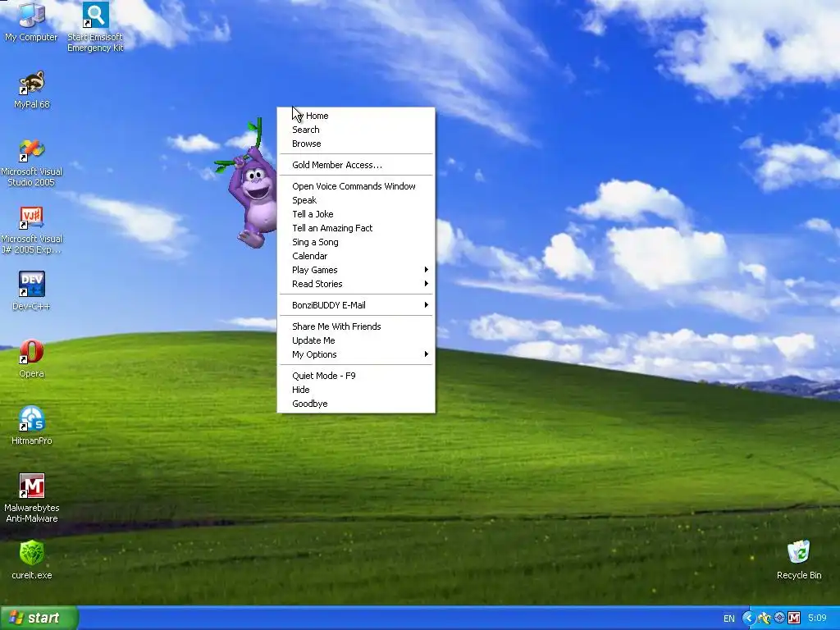Select Microsoft Visual Studio 2005 shortcut
840x630 pixels.
32,163
